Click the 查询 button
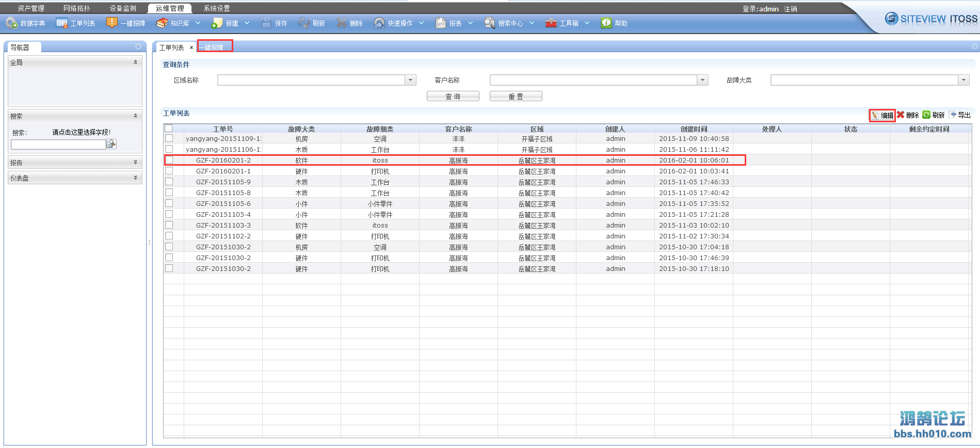Screen dimensions: 980x448 click(x=453, y=97)
